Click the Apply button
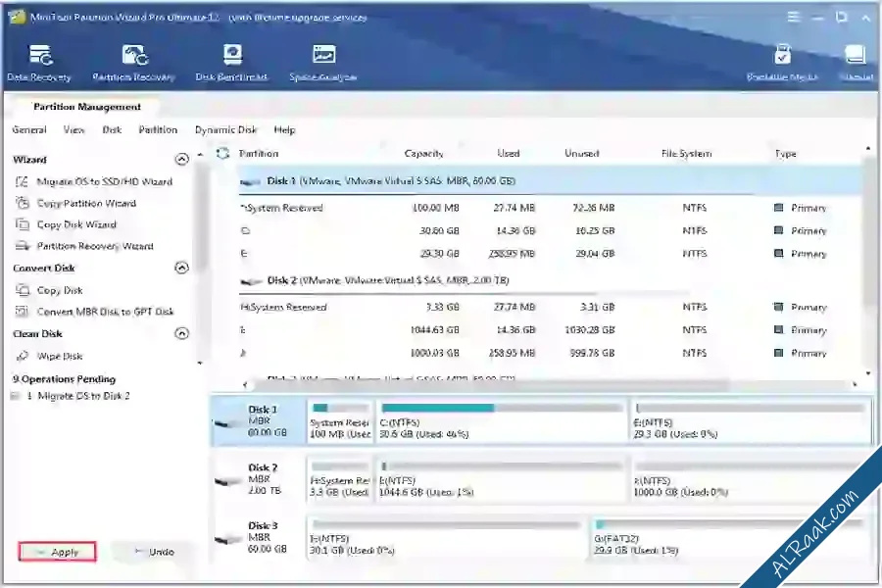Viewport: 882px width, 588px height. coord(58,552)
